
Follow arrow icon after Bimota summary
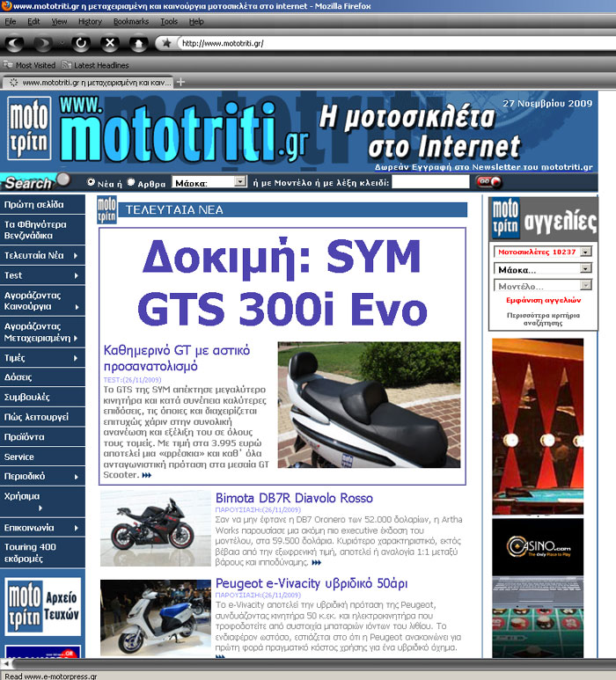(x=317, y=563)
